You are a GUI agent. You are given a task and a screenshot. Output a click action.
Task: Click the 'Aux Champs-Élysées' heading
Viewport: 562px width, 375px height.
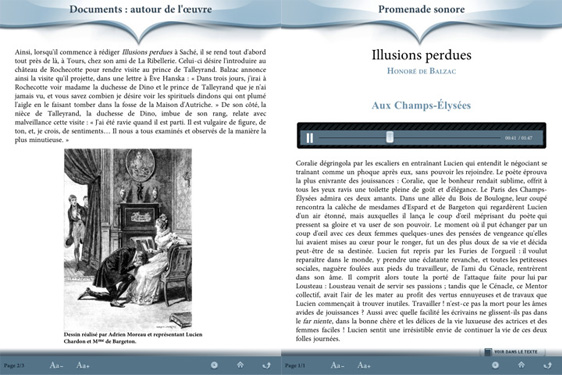pyautogui.click(x=421, y=105)
